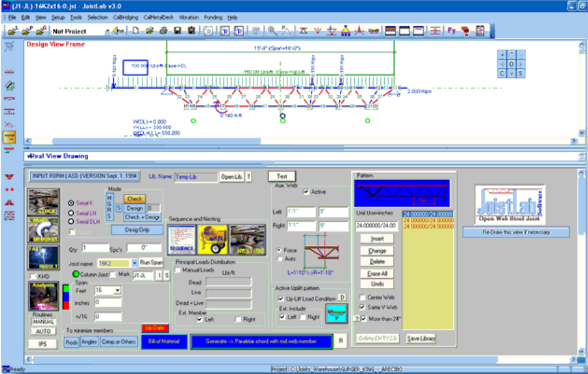Open the Change Members picture button
The width and height of the screenshot is (588, 374).
coord(44,229)
